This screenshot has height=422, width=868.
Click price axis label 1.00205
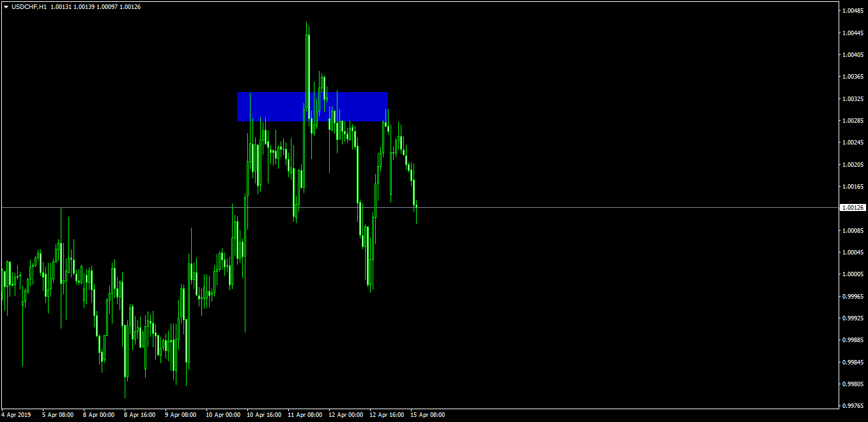853,165
